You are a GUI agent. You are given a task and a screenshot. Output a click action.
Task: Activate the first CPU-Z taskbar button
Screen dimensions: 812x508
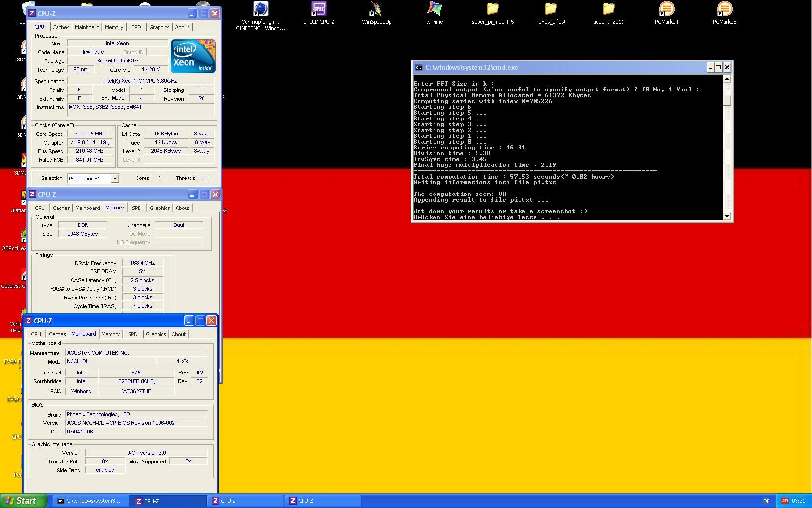click(168, 501)
